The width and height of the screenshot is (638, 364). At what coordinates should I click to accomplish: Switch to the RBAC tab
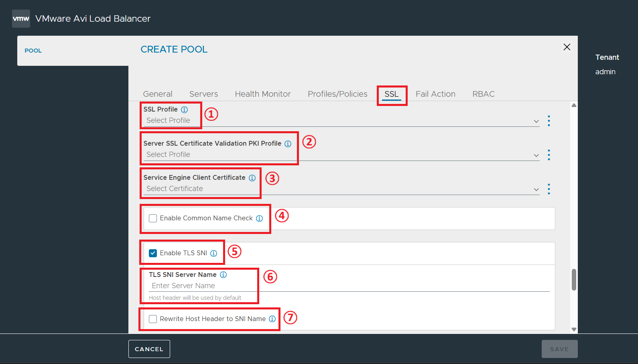484,94
